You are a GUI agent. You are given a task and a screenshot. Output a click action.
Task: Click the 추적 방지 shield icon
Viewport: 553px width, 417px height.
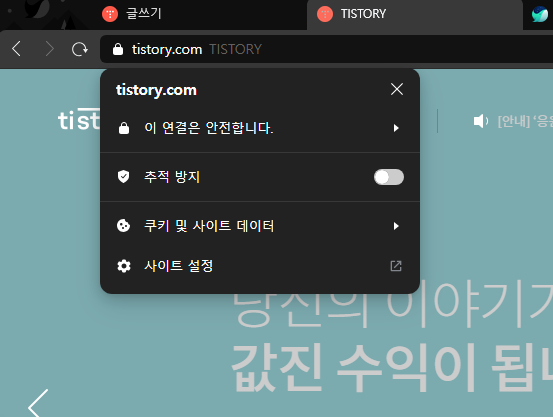click(123, 176)
